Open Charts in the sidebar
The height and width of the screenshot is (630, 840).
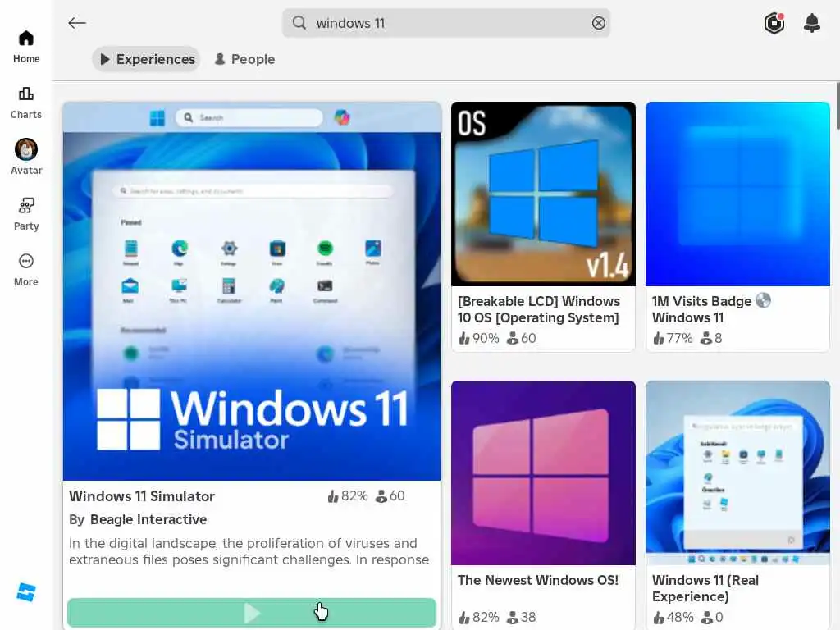click(x=25, y=103)
